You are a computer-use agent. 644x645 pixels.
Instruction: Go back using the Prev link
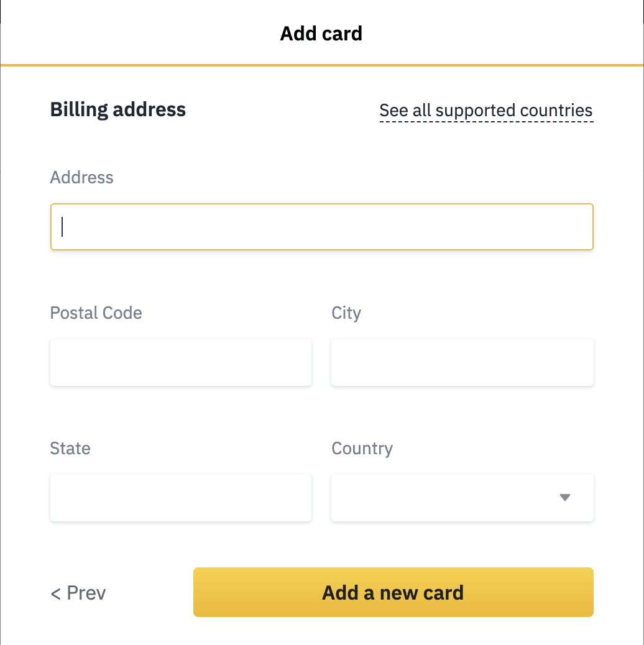78,593
